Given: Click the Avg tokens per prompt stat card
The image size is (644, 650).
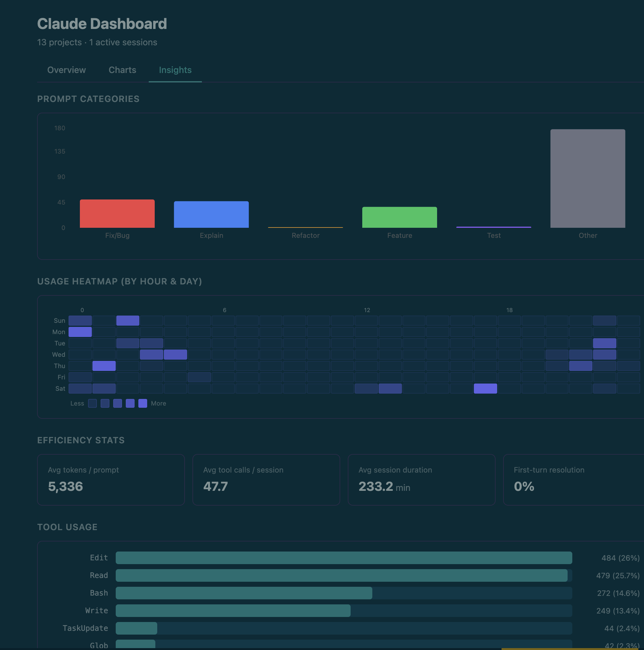Looking at the screenshot, I should (111, 479).
